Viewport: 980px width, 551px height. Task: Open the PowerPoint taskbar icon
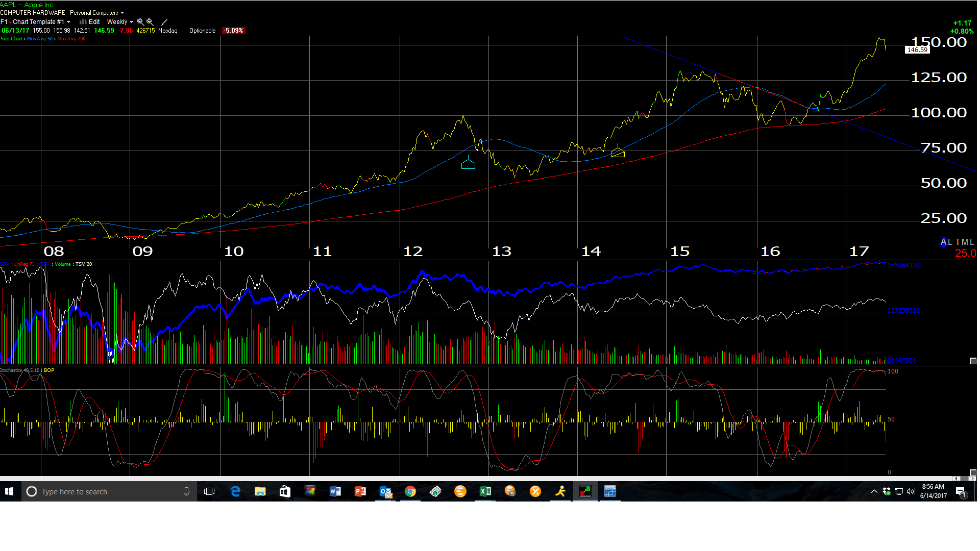click(x=360, y=491)
